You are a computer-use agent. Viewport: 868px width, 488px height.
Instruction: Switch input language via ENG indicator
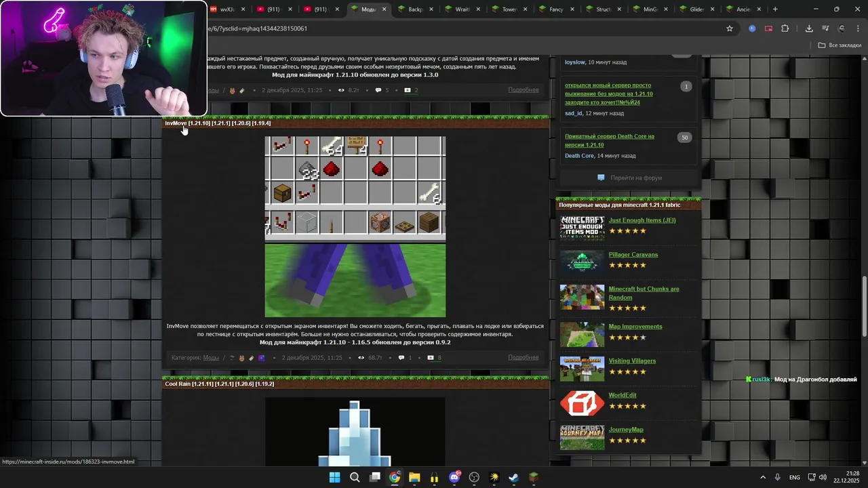click(x=795, y=477)
